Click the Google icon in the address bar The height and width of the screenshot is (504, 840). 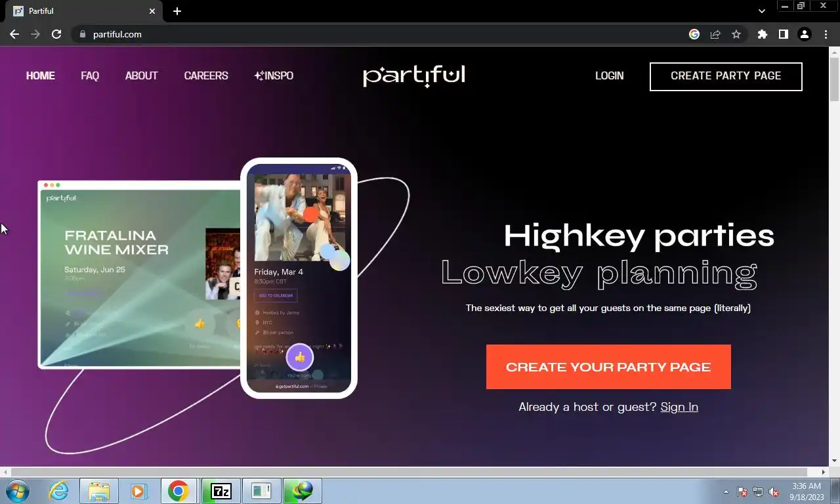694,34
